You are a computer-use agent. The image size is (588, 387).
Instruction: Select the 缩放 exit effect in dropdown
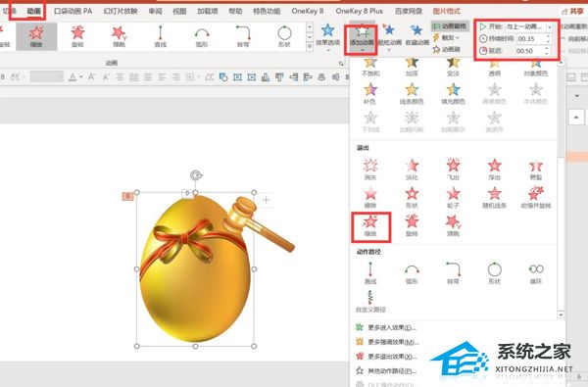(x=370, y=226)
